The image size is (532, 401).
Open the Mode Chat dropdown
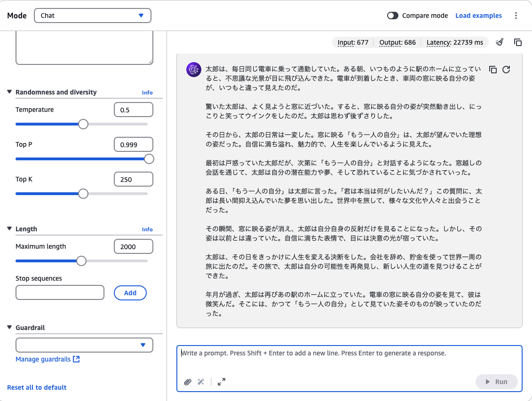point(93,16)
